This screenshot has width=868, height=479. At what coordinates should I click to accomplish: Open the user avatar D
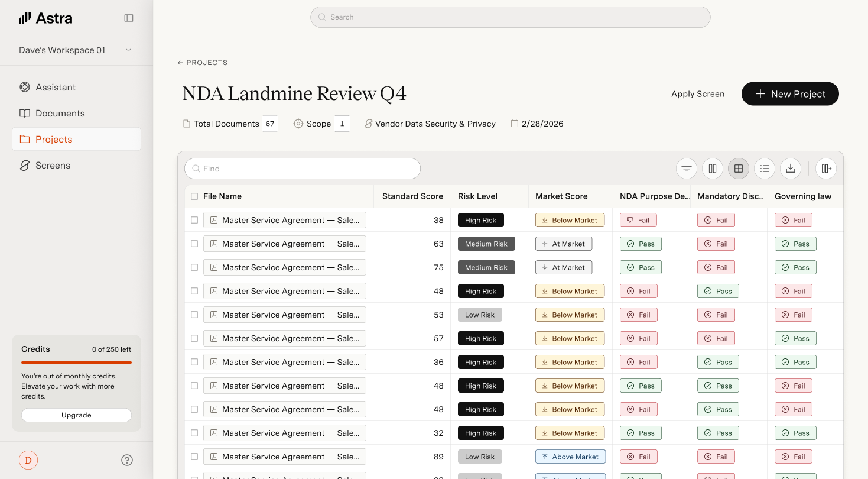tap(28, 460)
